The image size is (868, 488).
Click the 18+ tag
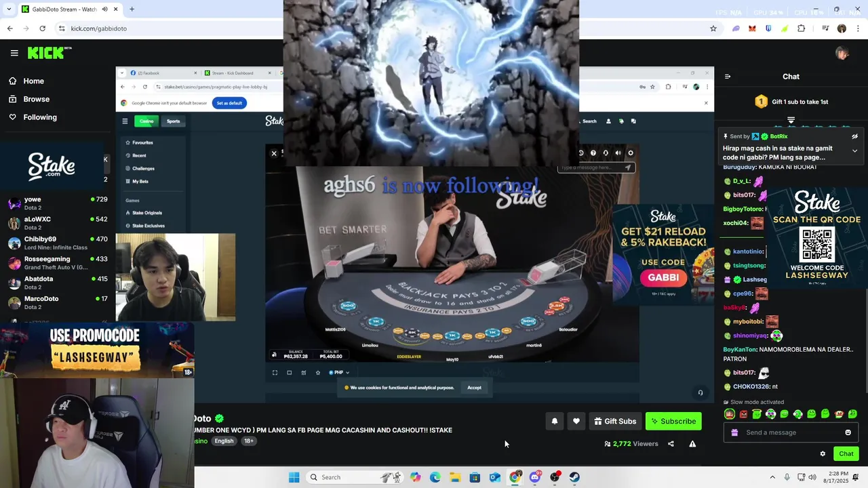point(249,441)
